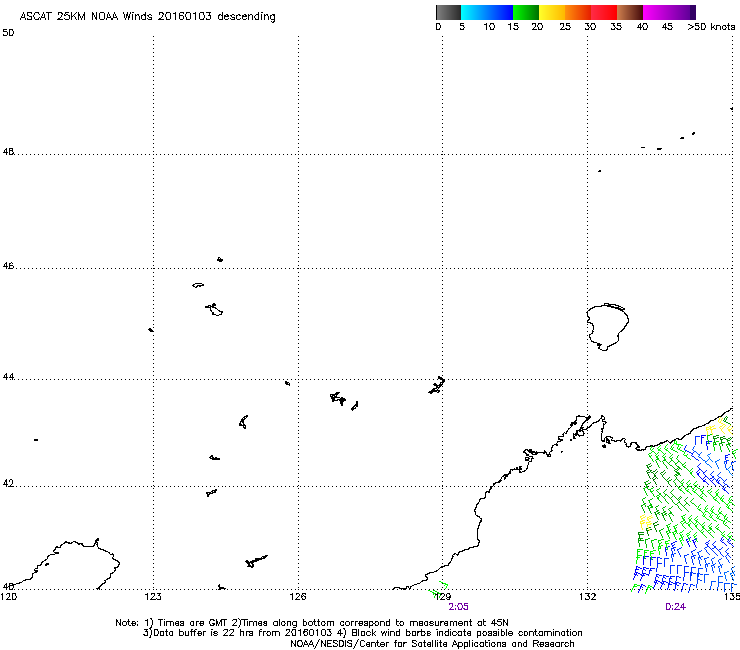
Task: Click the 'Times are GMT' note line
Action: pos(312,623)
